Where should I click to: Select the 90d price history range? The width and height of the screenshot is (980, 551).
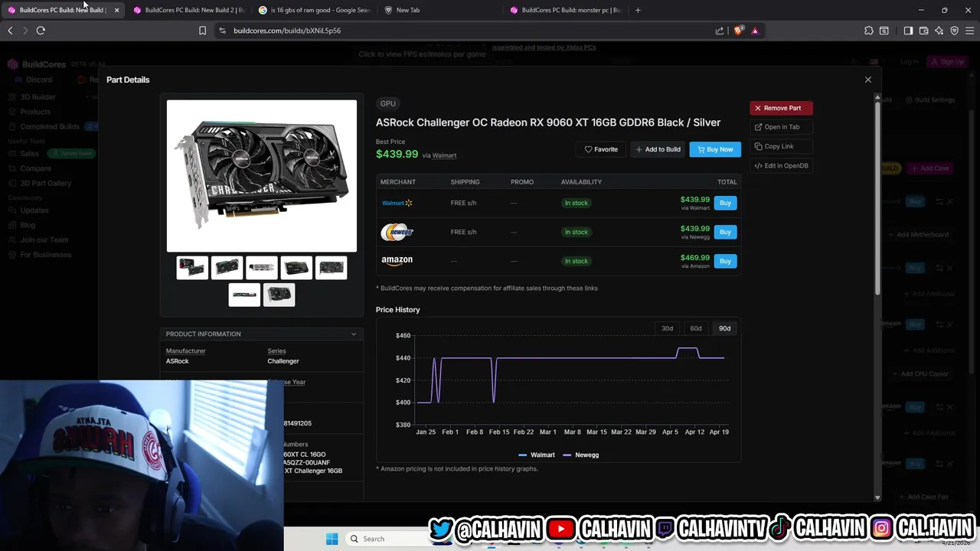pyautogui.click(x=724, y=328)
